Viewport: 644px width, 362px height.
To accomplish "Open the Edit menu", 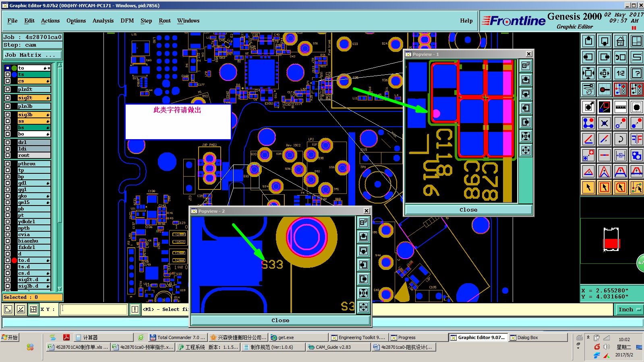I will point(29,21).
